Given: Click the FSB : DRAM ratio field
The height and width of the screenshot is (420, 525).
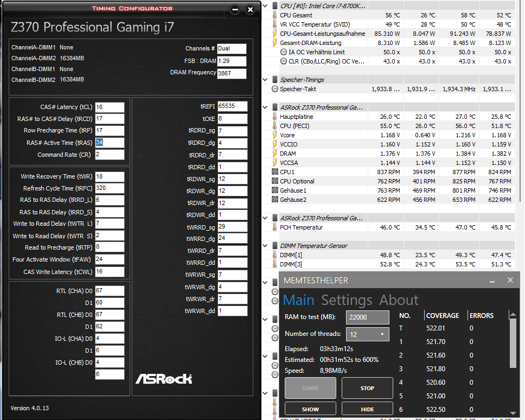Looking at the screenshot, I should click(232, 61).
